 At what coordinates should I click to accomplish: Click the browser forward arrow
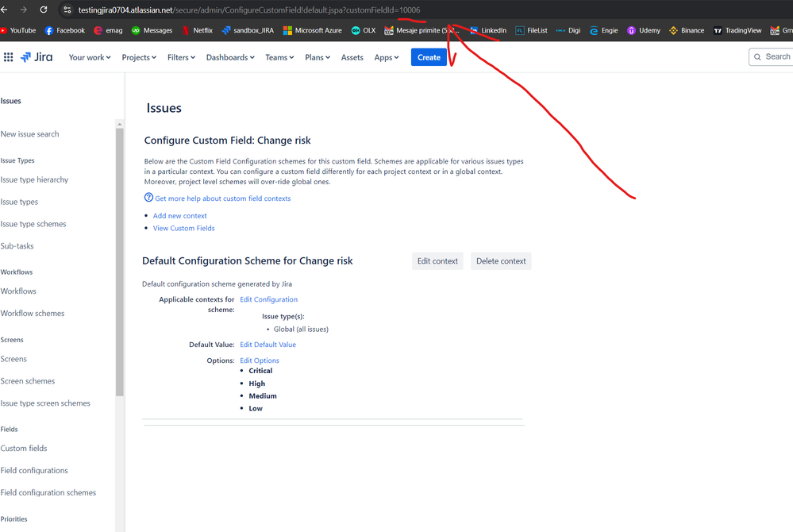click(23, 10)
